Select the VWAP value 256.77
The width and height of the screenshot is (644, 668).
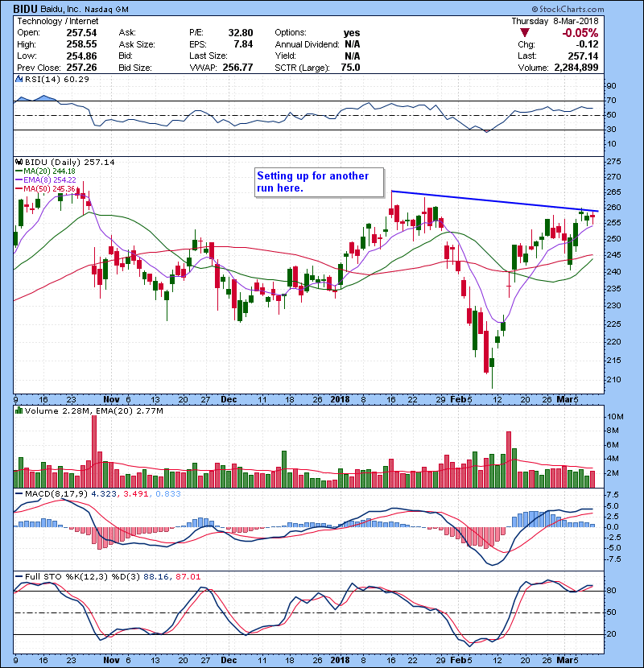click(x=237, y=68)
